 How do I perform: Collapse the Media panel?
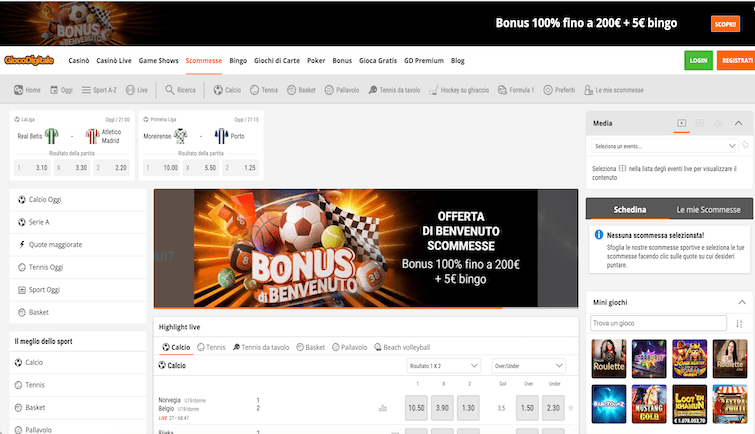(739, 123)
